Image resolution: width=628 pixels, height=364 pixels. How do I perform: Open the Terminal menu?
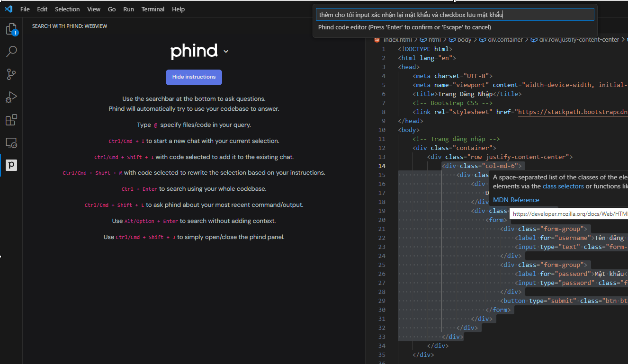(153, 9)
